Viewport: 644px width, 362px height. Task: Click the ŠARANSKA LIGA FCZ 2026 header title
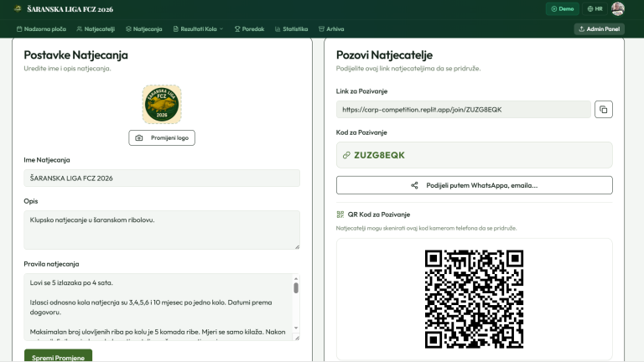click(x=70, y=9)
